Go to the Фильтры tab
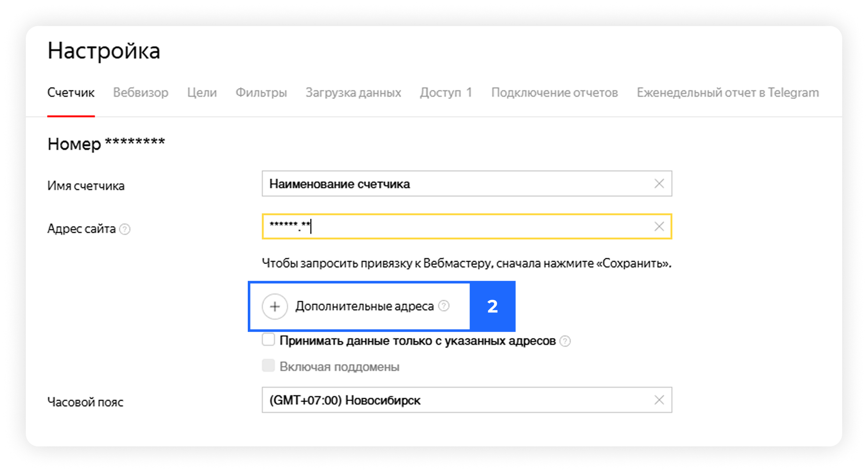Image resolution: width=868 pixels, height=472 pixels. coord(261,93)
